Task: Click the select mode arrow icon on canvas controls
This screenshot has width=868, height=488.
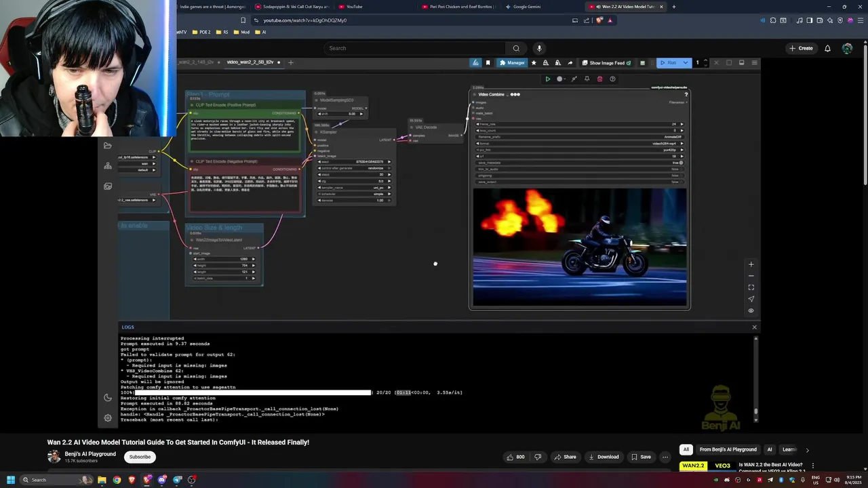Action: coord(751,299)
